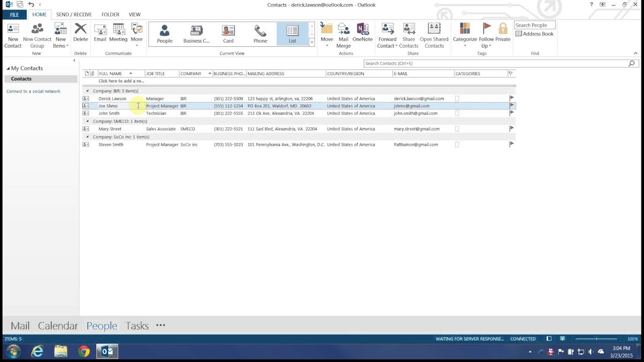Toggle reading pane view in status bar

click(562, 339)
